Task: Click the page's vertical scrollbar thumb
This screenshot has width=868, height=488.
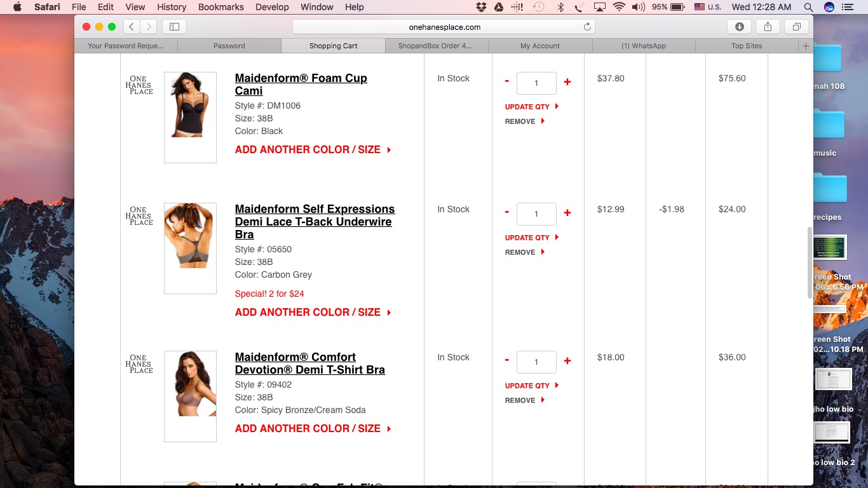Action: coord(810,262)
